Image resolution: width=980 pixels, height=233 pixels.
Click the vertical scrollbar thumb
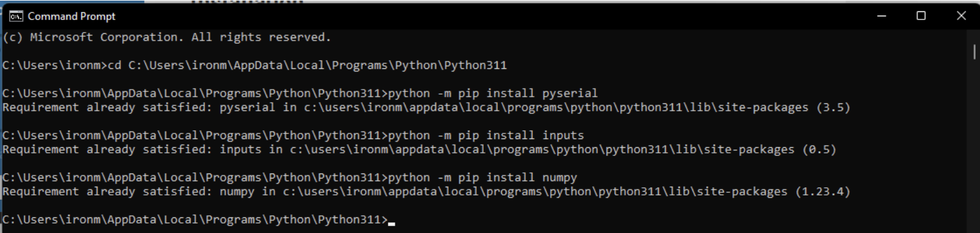point(974,50)
